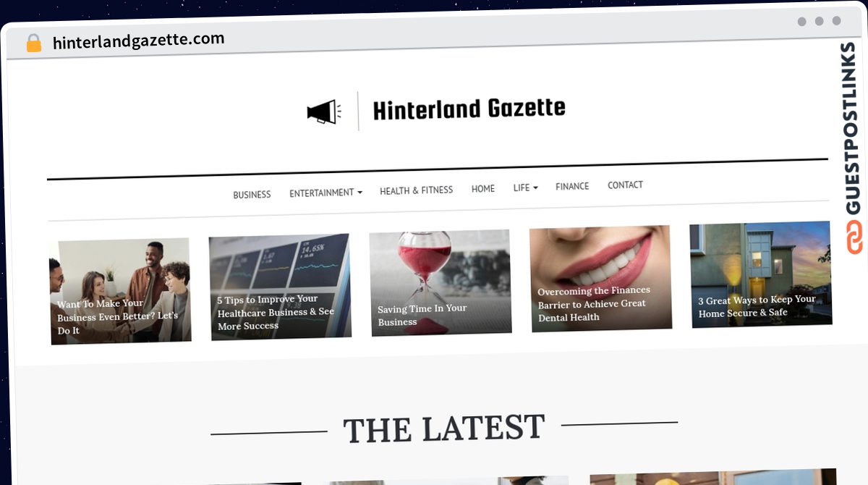Viewport: 868px width, 485px height.
Task: Open the Finance menu item
Action: 572,187
